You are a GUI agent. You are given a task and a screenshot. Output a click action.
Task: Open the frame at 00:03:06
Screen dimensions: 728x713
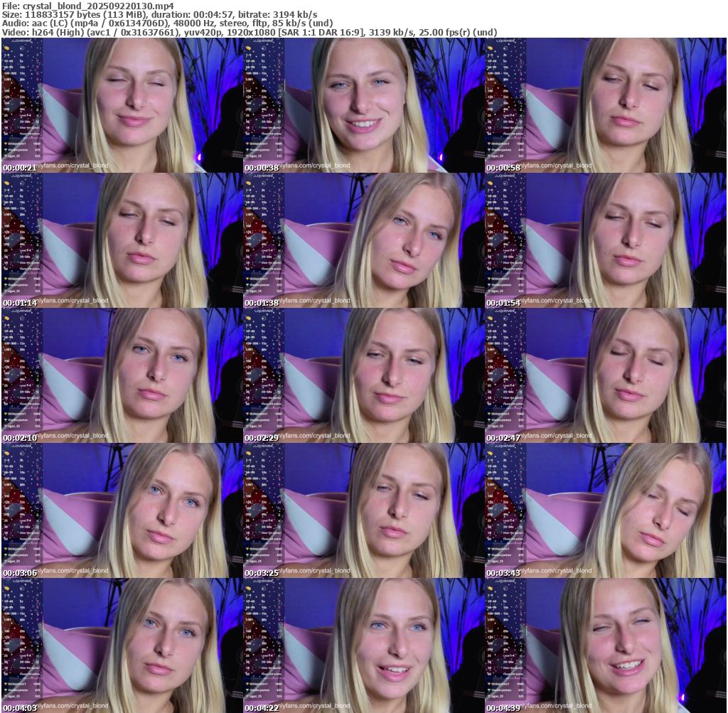click(122, 510)
